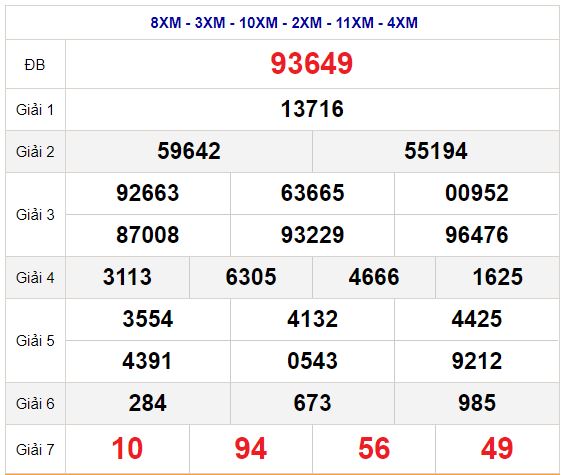Select Giải 4 number 3113
562x475 pixels.
coord(127,277)
